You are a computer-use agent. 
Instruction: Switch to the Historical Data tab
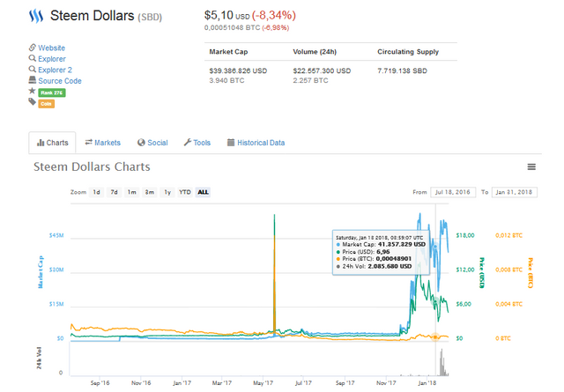(x=256, y=143)
